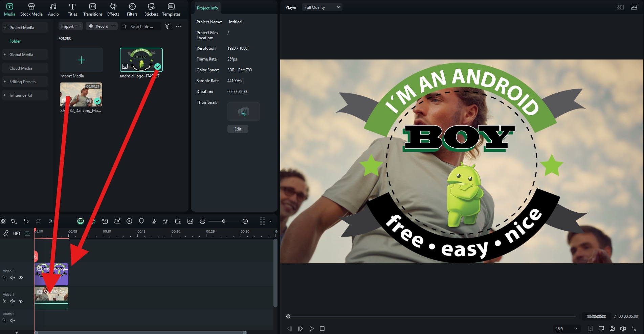Zoom in the timeline with plus
Screen dimensions: 644x334
point(245,221)
